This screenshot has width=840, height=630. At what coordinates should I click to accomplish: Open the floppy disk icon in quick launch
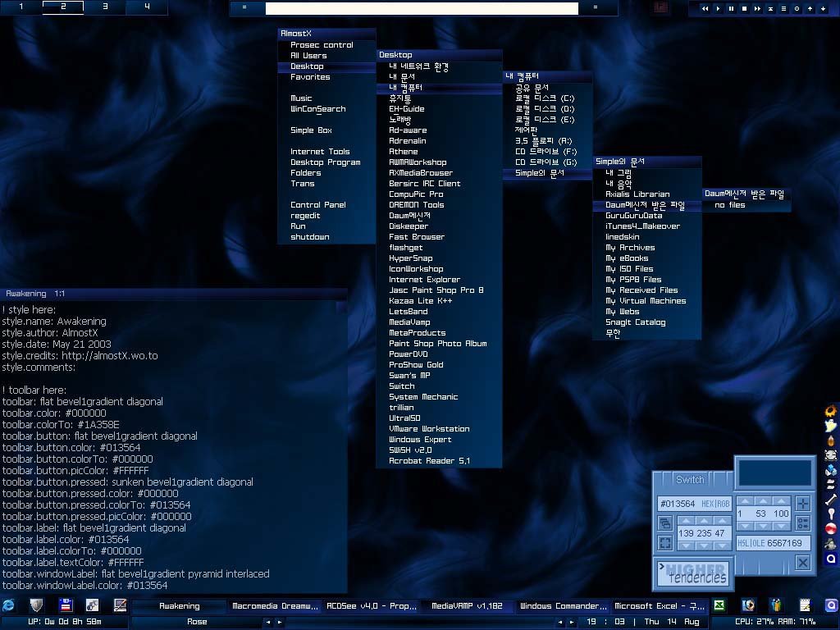tap(66, 605)
